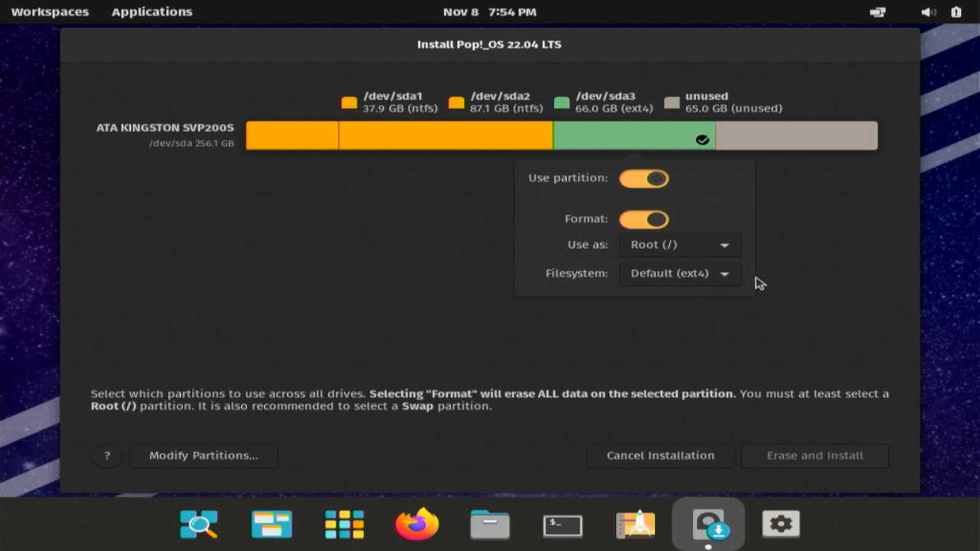Click the "Use partition:" label

click(x=568, y=178)
